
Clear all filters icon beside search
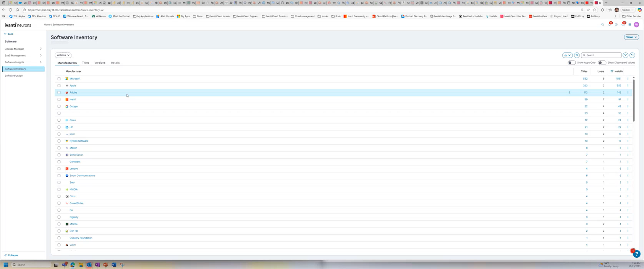coord(577,55)
